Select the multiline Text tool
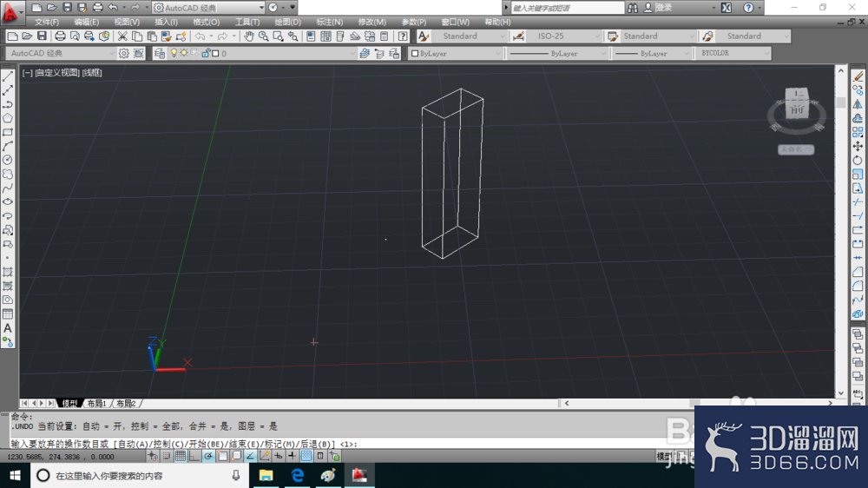This screenshot has height=488, width=868. (8, 328)
